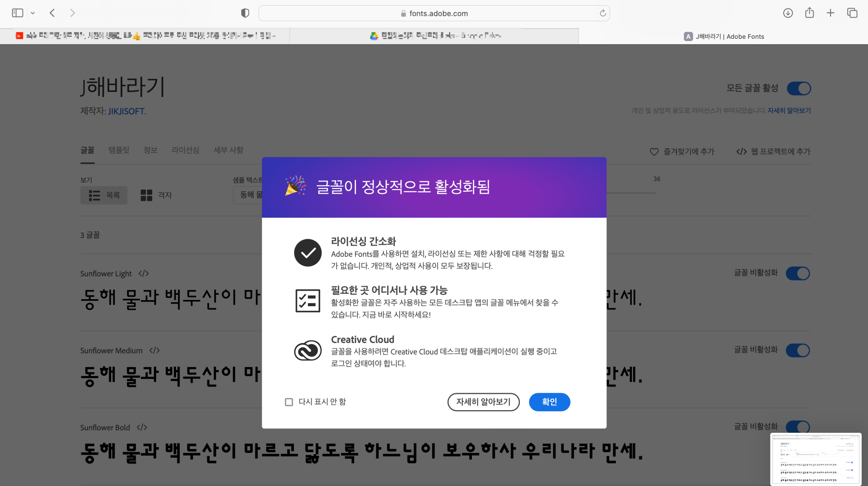The width and height of the screenshot is (868, 486).
Task: Click 웹 프로젝트에 추가 code icon
Action: [x=741, y=152]
